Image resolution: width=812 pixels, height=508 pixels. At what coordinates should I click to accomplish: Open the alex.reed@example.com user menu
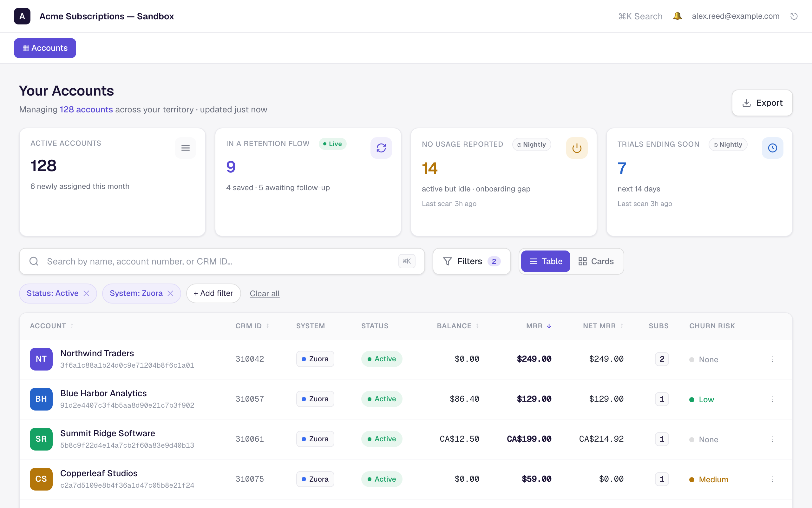[x=736, y=16]
